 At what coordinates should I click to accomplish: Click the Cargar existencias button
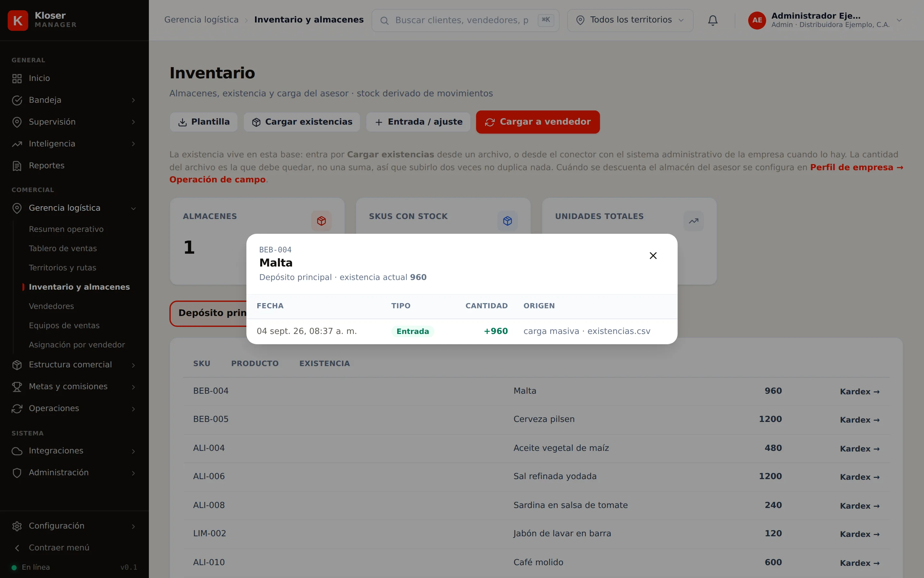click(302, 122)
